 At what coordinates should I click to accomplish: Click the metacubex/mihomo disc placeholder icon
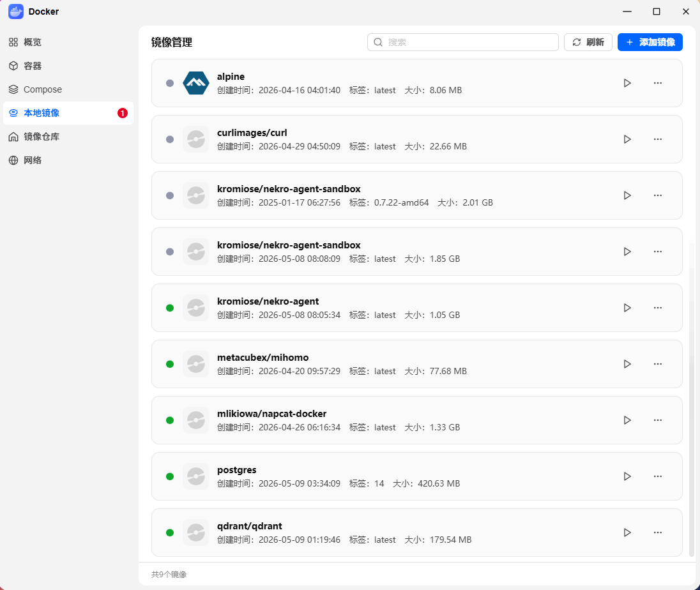pos(196,364)
